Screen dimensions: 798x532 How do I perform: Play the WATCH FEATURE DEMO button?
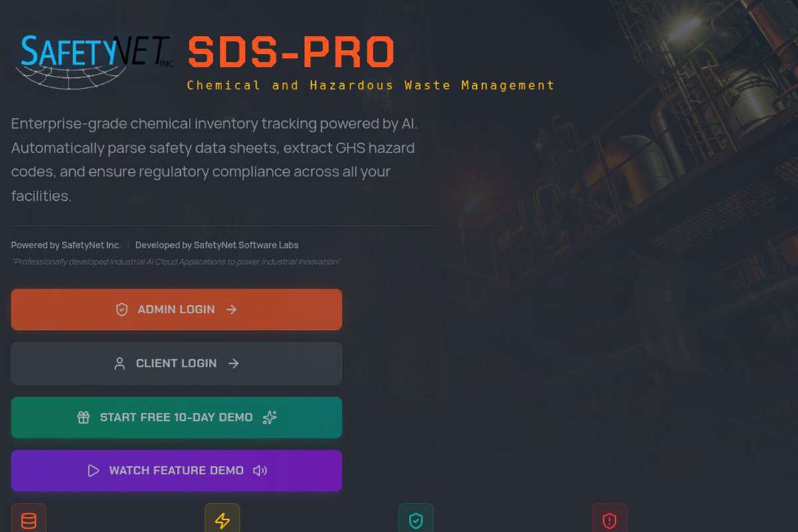point(176,471)
